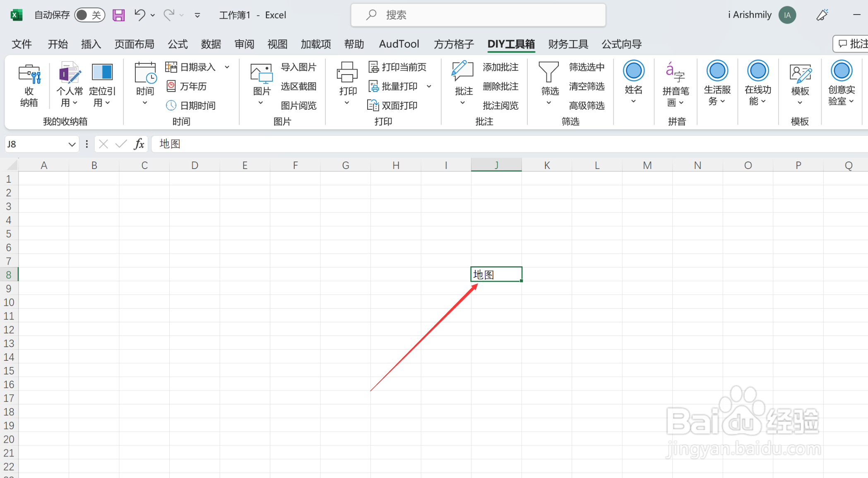Click 筛选选中
The image size is (868, 478).
587,67
